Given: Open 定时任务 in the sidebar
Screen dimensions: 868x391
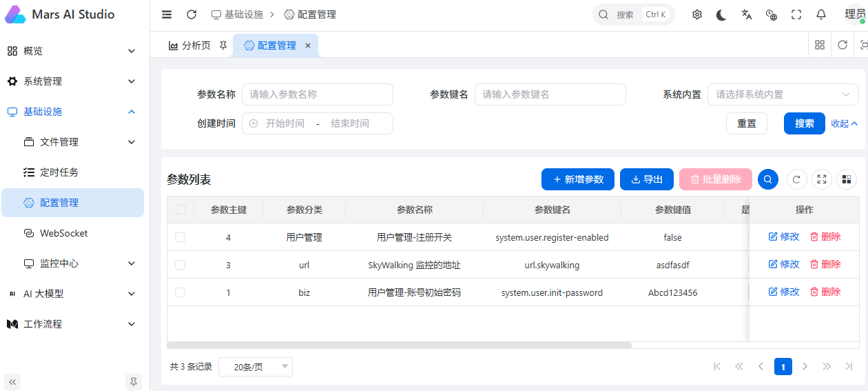Looking at the screenshot, I should click(x=72, y=172).
